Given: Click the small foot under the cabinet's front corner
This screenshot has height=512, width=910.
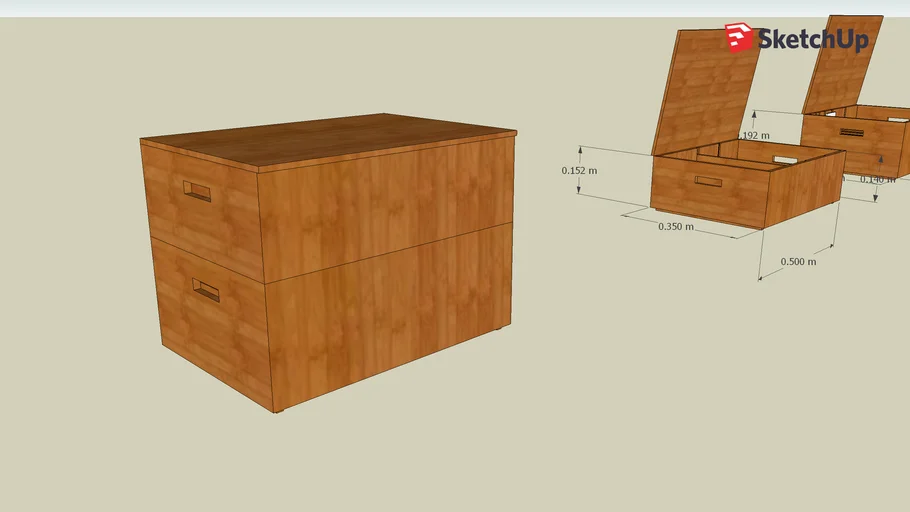Looking at the screenshot, I should 278,410.
